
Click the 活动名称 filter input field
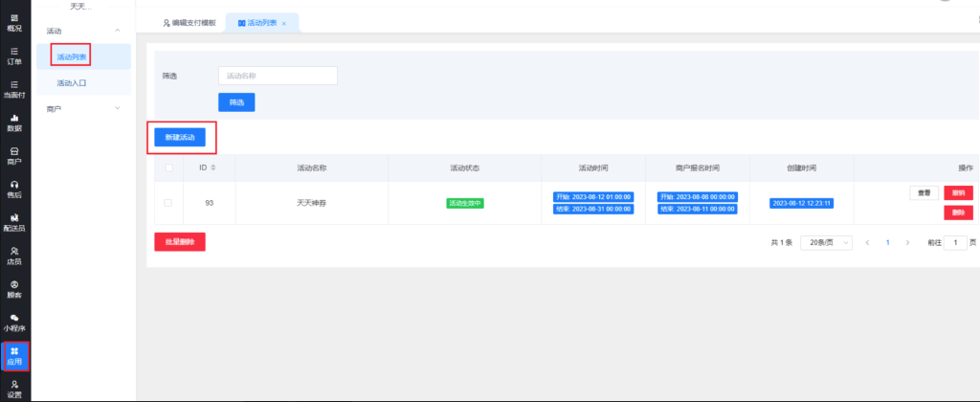(278, 76)
